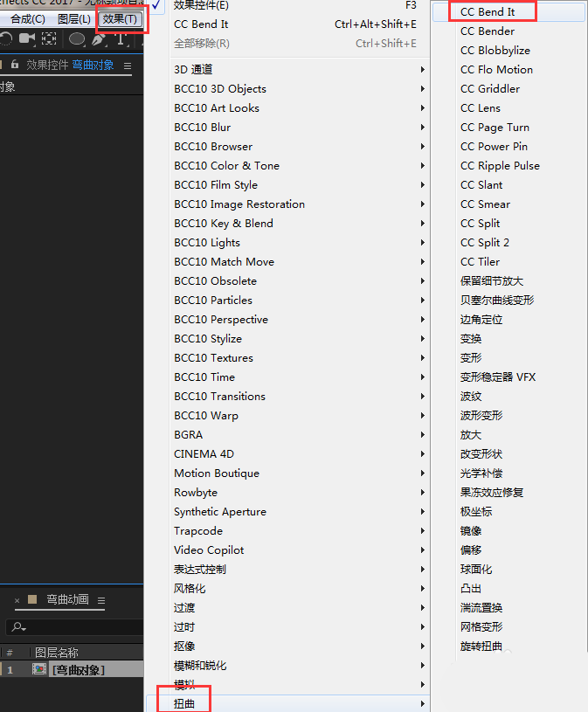The image size is (588, 712).
Task: Click the composition icon of layer 弯曲对象
Action: (x=39, y=669)
